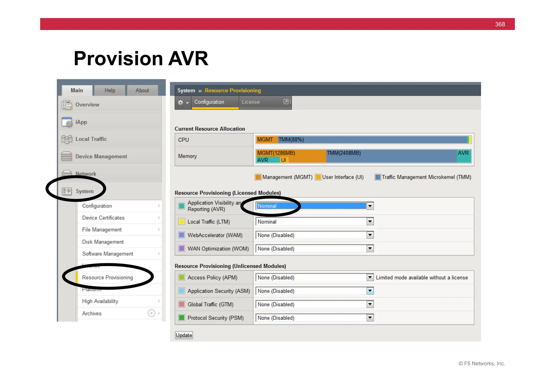
Task: Expand the Configuration submenu arrow
Action: 159,206
